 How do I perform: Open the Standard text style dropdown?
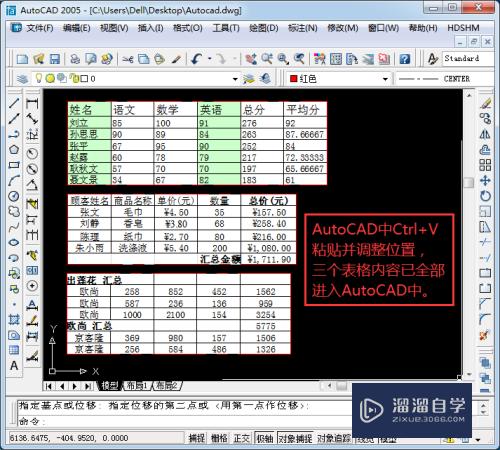(468, 58)
